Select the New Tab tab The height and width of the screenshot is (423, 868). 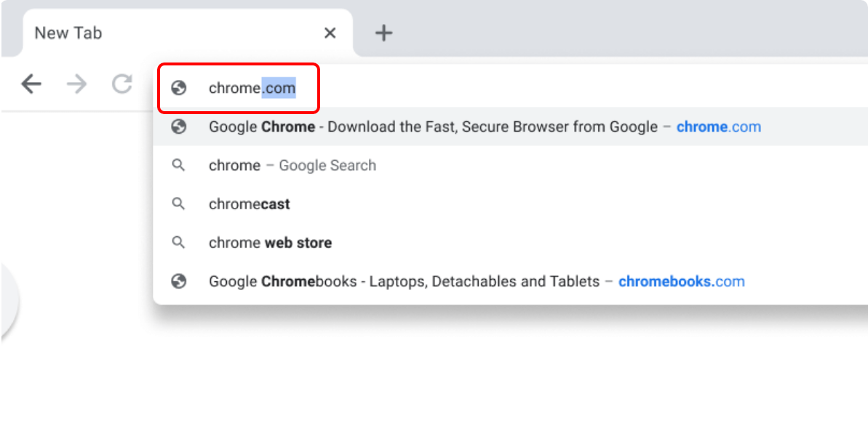tap(146, 33)
